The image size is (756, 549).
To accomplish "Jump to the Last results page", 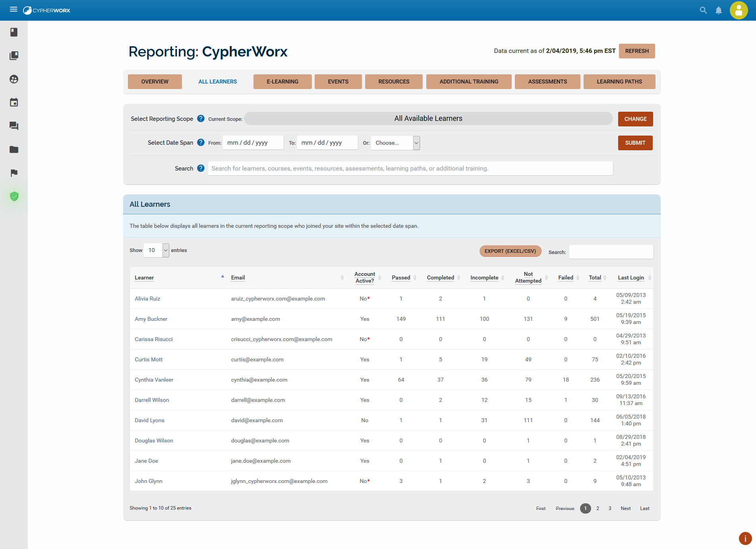I will coord(644,508).
